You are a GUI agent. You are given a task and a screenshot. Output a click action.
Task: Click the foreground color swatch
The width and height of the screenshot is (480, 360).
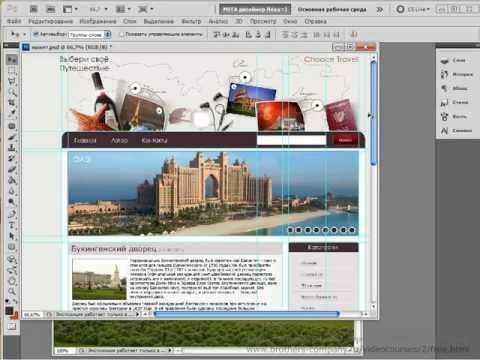(9, 311)
